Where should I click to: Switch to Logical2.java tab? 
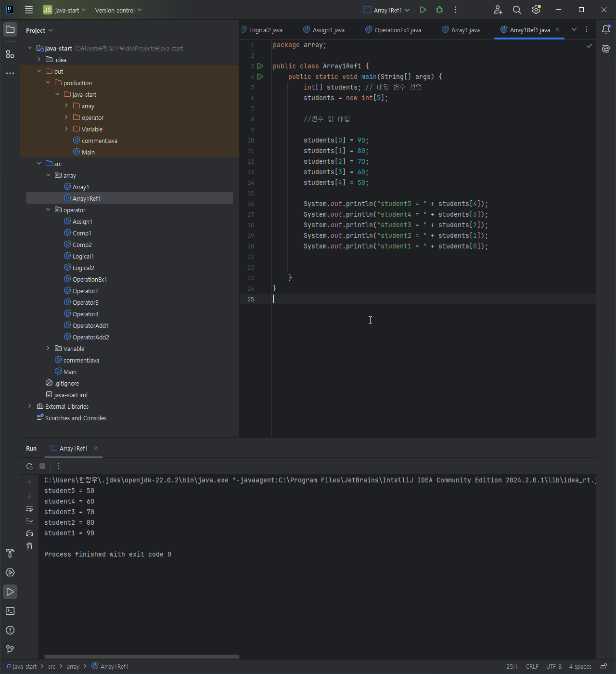click(262, 30)
